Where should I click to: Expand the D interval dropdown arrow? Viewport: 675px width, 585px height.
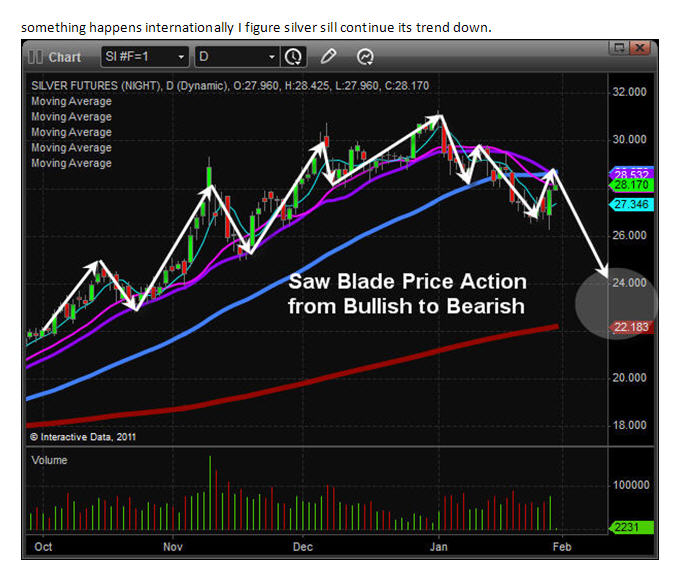click(270, 57)
